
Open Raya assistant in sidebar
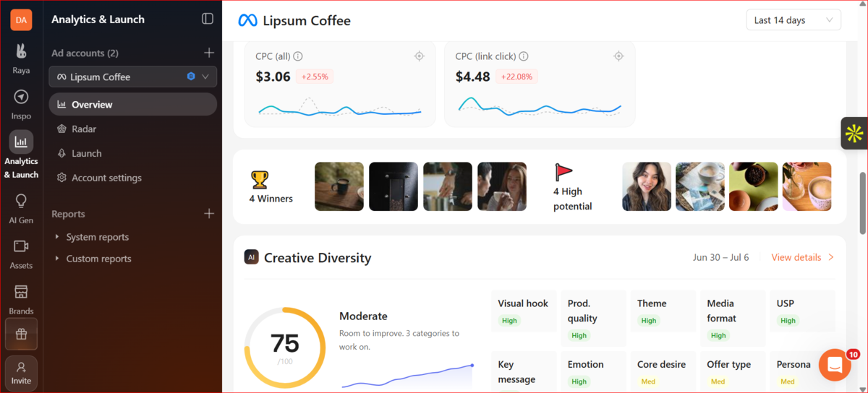tap(21, 59)
